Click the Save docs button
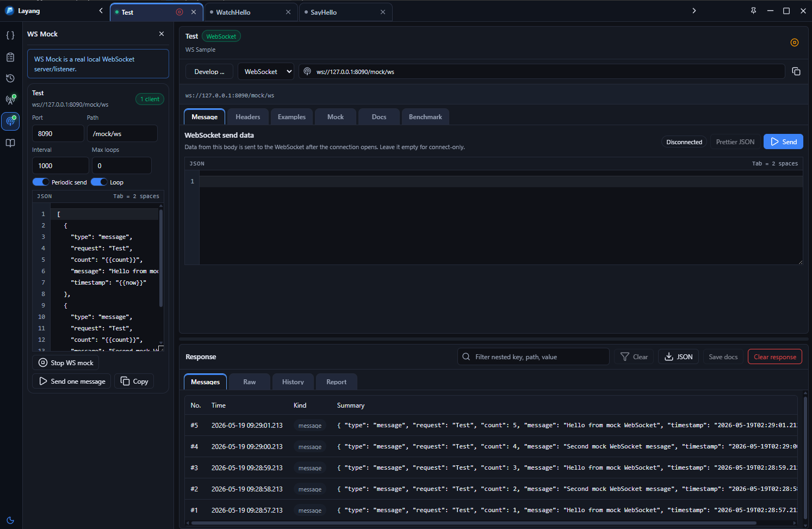 [723, 357]
